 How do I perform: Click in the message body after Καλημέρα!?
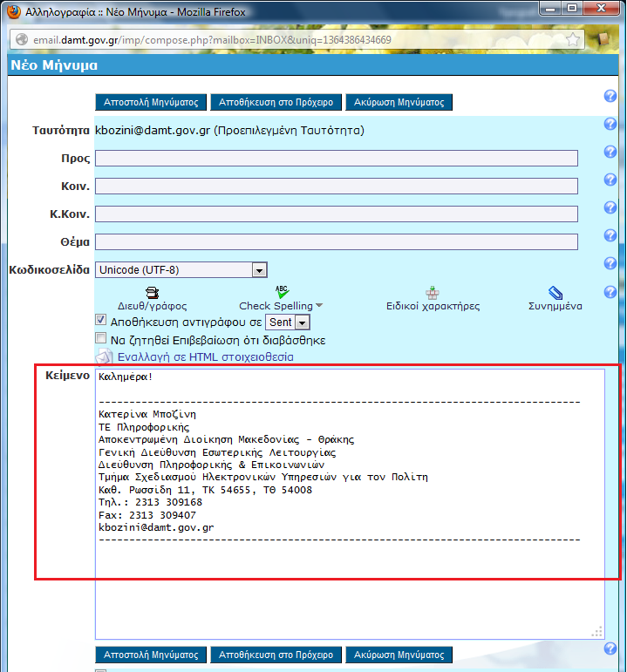pos(155,377)
